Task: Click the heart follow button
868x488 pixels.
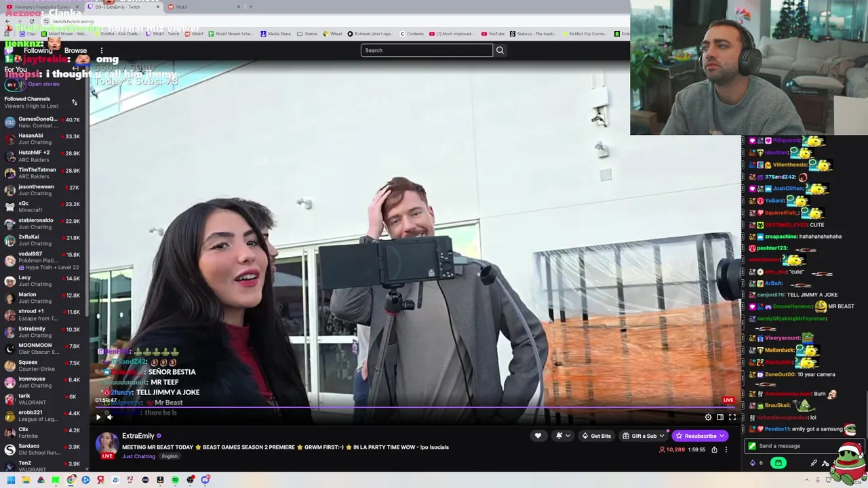Action: (538, 436)
